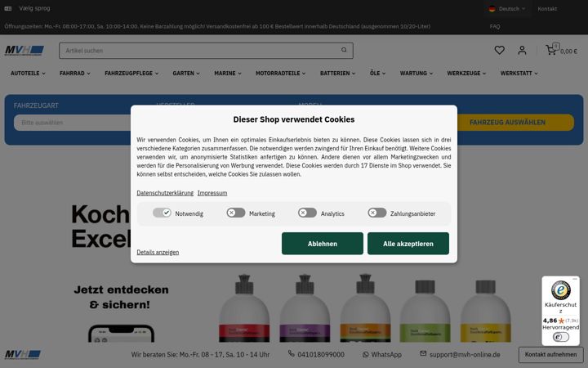Click the cart total 0,00 €
The height and width of the screenshot is (368, 588).
pyautogui.click(x=568, y=52)
